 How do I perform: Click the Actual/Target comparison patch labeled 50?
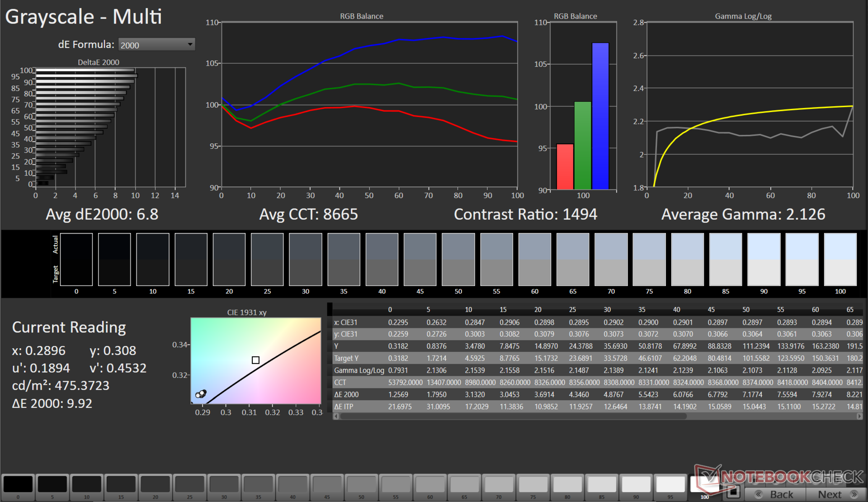click(x=458, y=259)
